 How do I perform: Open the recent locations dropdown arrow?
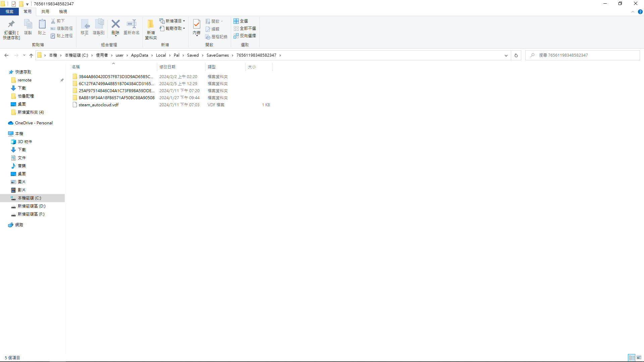point(24,55)
